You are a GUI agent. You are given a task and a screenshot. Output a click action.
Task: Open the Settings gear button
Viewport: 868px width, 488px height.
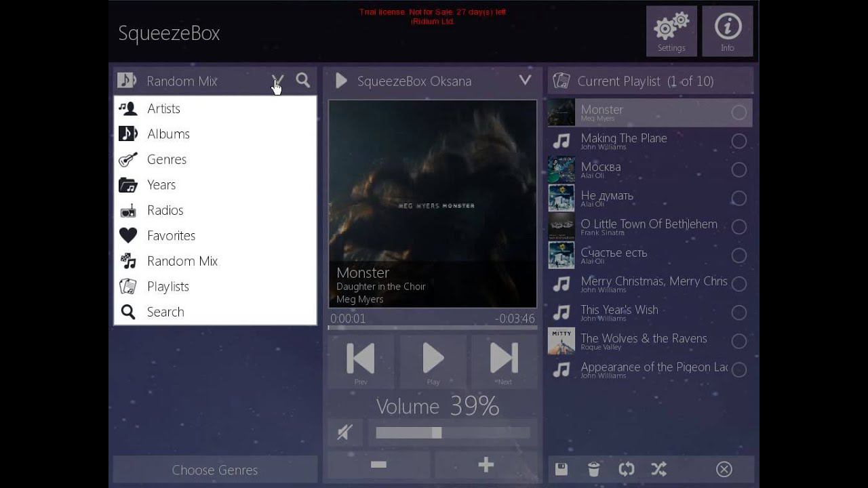pyautogui.click(x=671, y=31)
